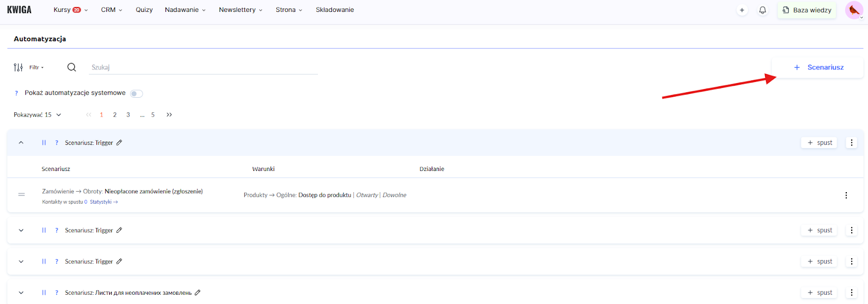
Task: Toggle Pokaż automatyzacje systemowe switch
Action: pos(136,93)
